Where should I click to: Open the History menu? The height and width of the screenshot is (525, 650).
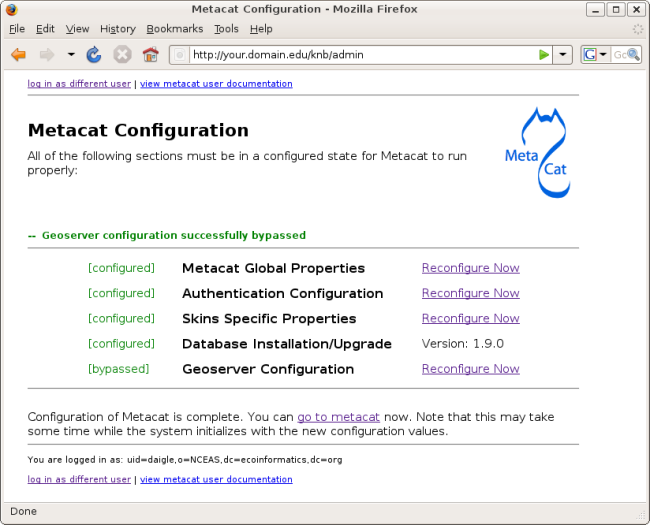[x=117, y=29]
